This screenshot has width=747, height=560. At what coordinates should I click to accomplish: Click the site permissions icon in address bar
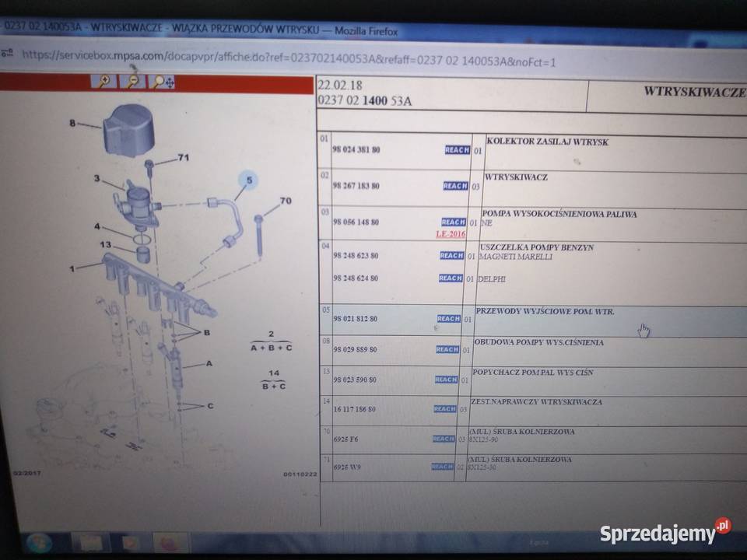[x=9, y=54]
